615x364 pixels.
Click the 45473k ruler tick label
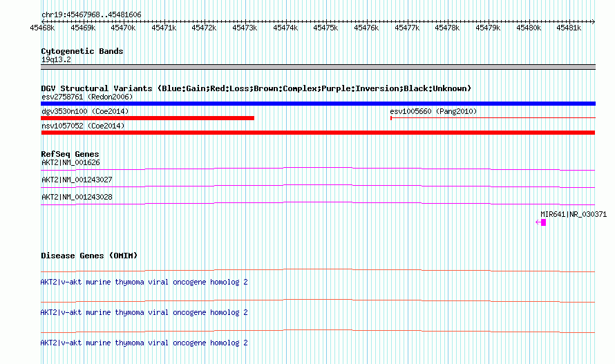[x=245, y=28]
